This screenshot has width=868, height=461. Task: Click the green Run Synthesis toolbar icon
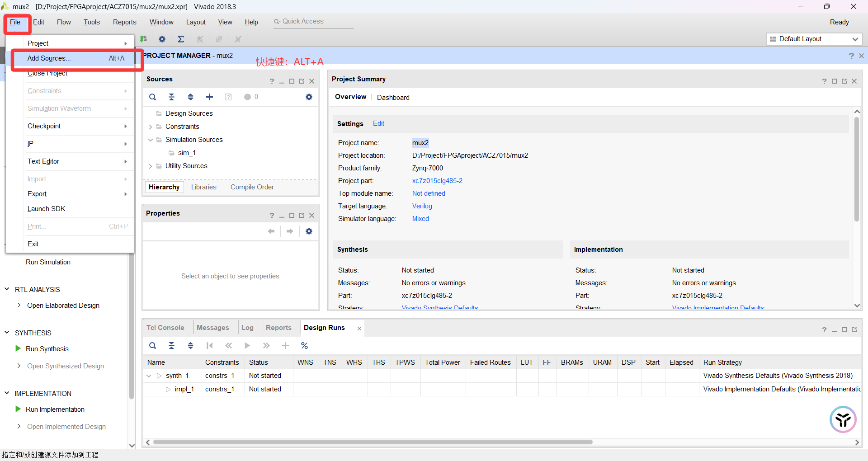pos(143,39)
